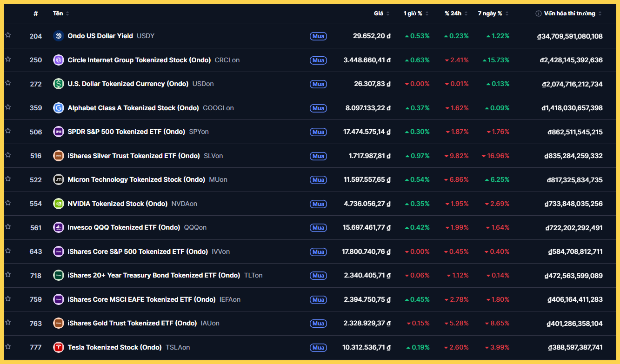620x364 pixels.
Task: Click the NVIDIA Tokenized Stock logo
Action: click(58, 203)
